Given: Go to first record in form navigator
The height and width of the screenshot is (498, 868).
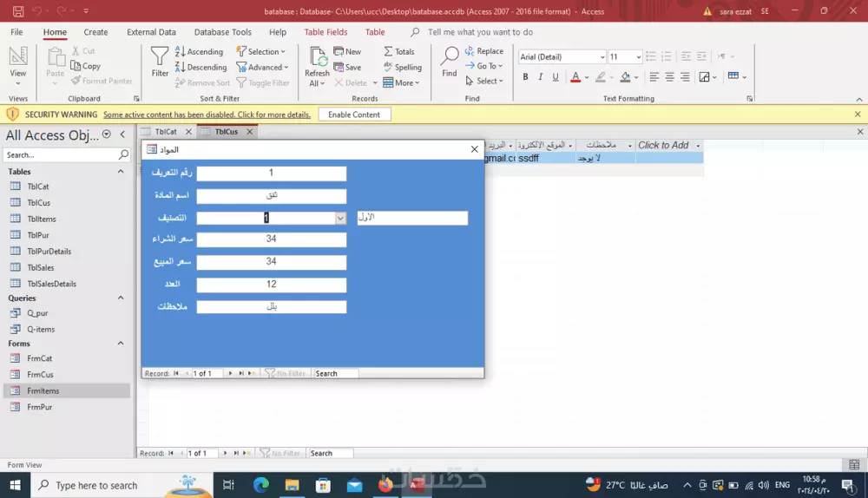Looking at the screenshot, I should [x=176, y=373].
